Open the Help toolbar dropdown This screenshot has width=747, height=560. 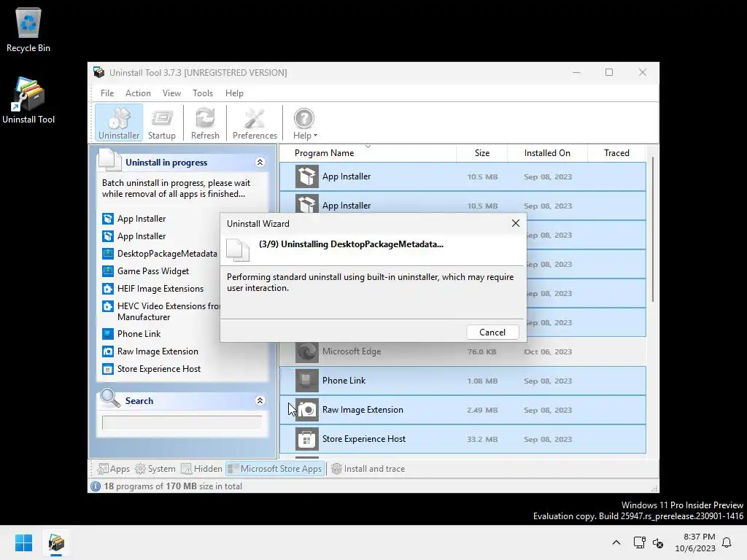[x=304, y=122]
